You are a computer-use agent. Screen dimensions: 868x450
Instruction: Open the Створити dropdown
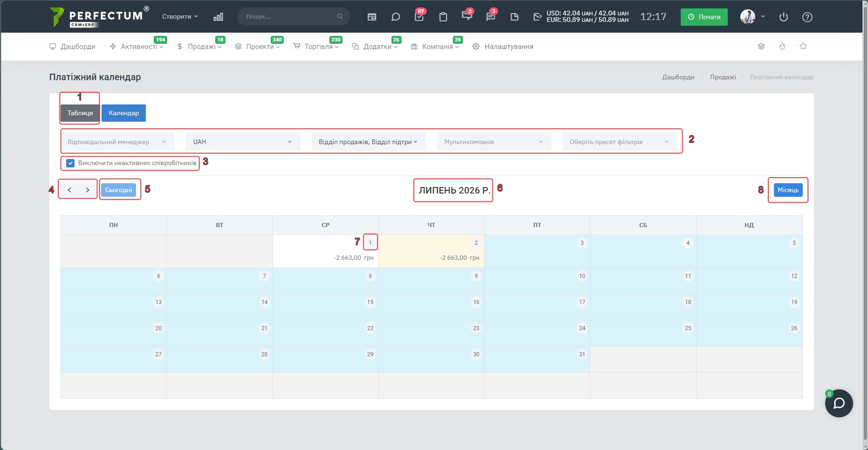[x=180, y=16]
